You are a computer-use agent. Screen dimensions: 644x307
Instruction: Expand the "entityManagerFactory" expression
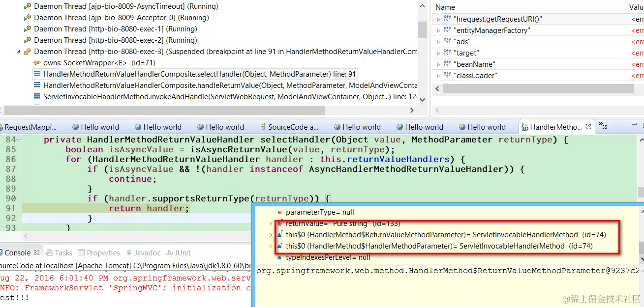(438, 30)
